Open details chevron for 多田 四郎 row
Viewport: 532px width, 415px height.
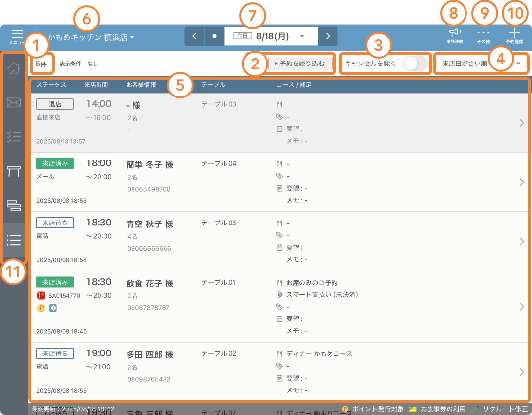[522, 372]
